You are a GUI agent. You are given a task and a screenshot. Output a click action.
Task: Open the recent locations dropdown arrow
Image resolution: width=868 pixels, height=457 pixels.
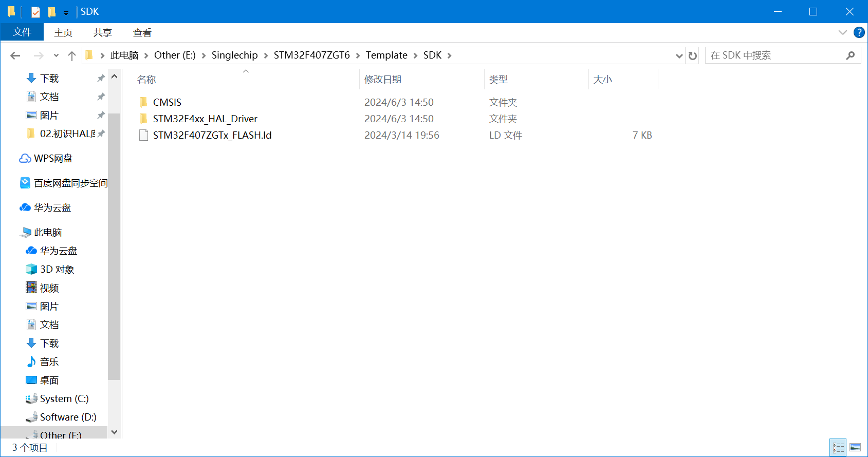click(56, 55)
